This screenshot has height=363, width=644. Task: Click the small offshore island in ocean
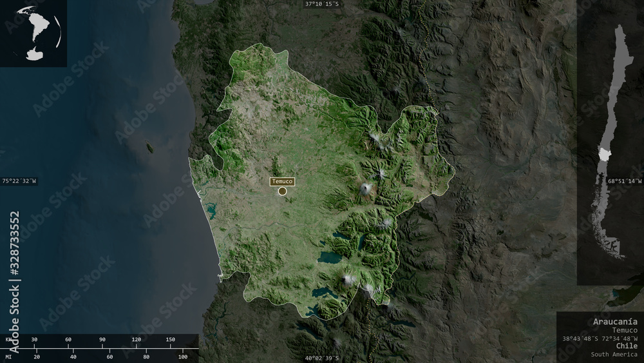(150, 147)
